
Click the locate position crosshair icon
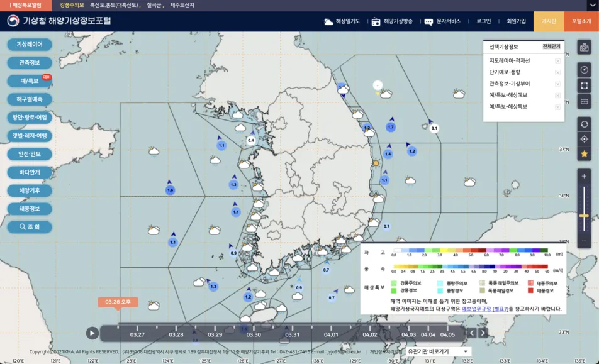(584, 139)
